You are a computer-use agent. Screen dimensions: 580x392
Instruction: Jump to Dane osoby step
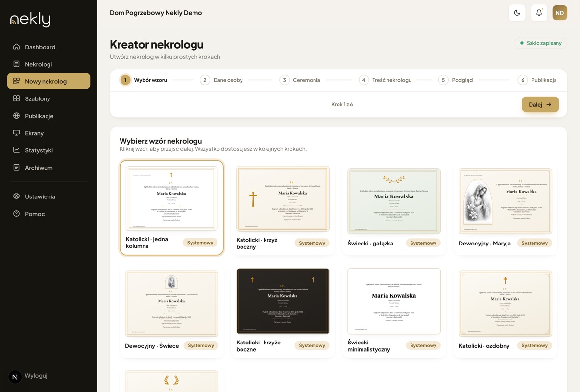228,80
